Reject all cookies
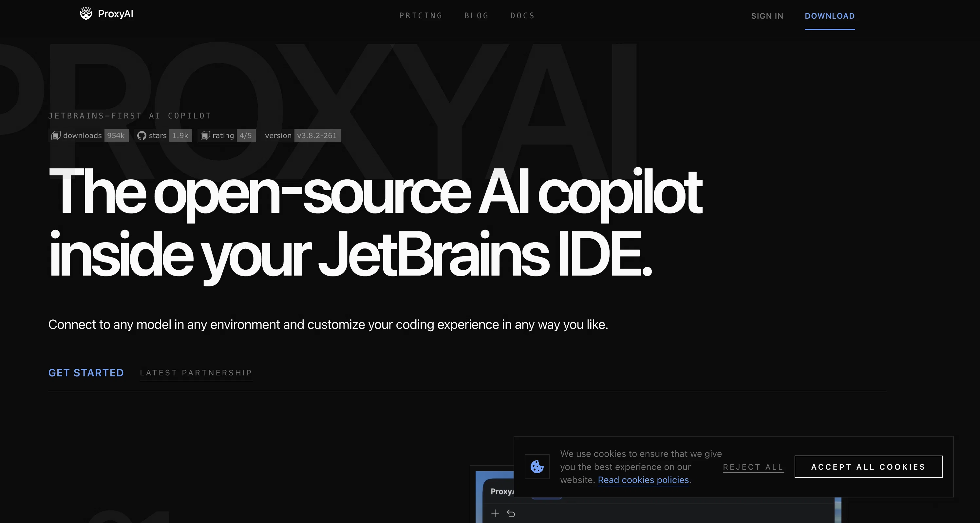Screen dimensions: 980x523 point(753,467)
